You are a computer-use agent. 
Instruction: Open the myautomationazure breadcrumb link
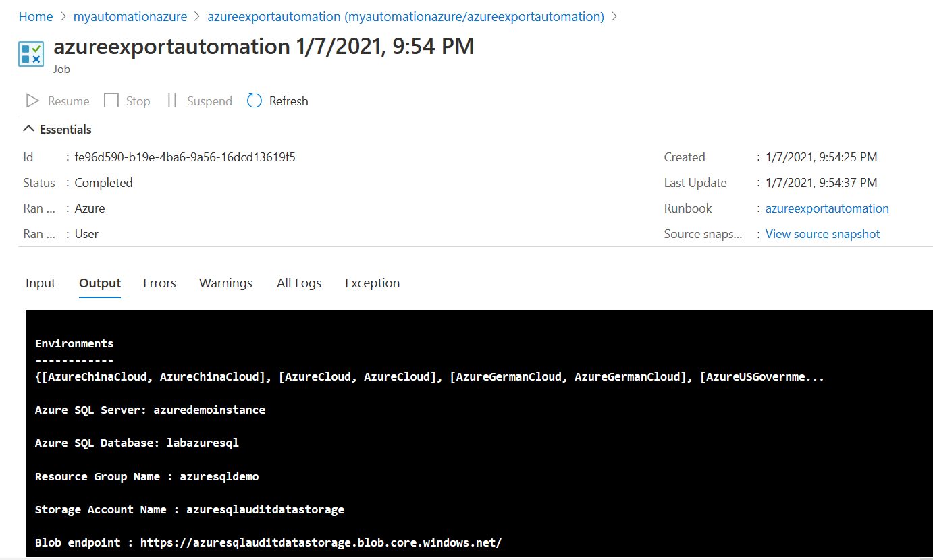(x=130, y=17)
